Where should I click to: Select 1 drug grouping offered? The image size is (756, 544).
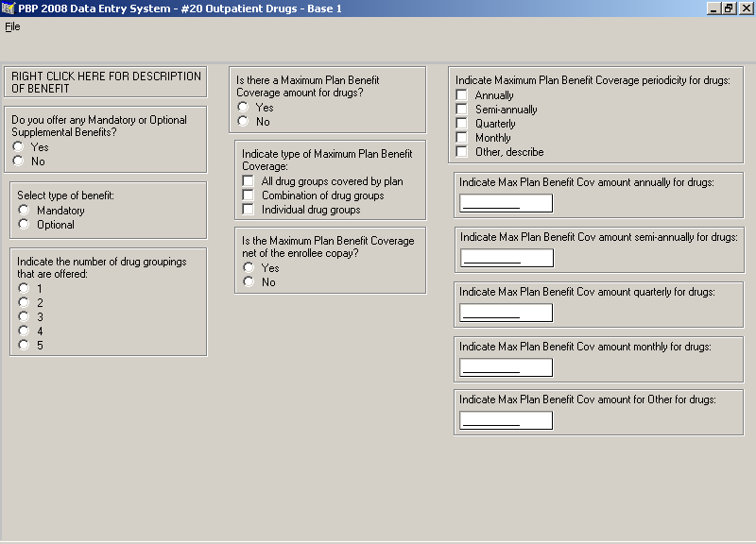point(24,288)
